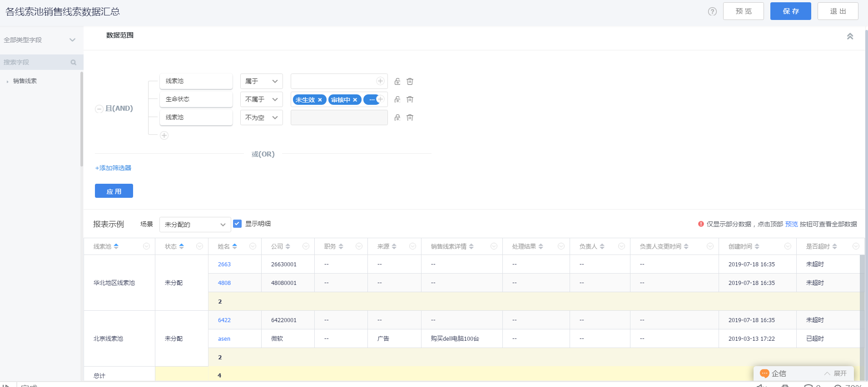
Task: Sort by 销售线索详情 column arrows
Action: [471, 246]
